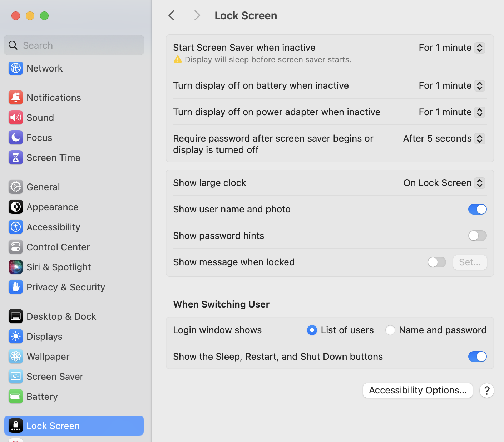Open the Notifications settings icon
Screen dimensions: 504x442
click(16, 97)
